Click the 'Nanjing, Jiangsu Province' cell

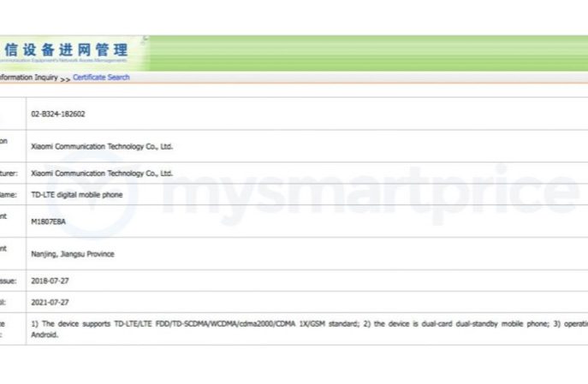(x=73, y=254)
